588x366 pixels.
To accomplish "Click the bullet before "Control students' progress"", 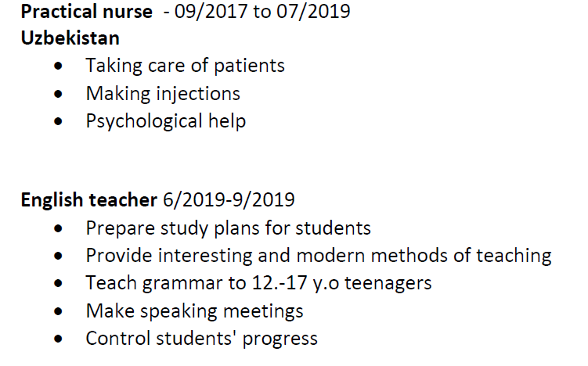I will [60, 339].
